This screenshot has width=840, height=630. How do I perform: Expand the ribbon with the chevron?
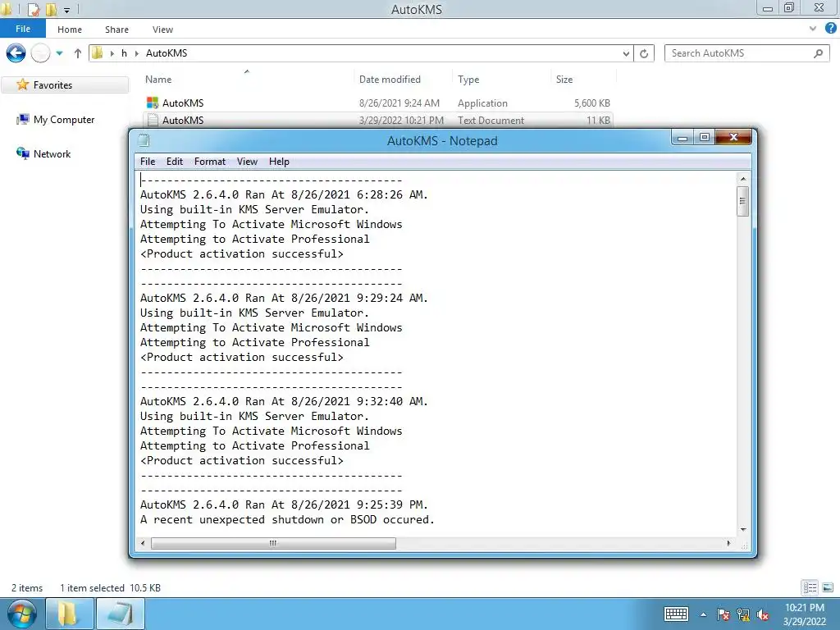tap(813, 29)
